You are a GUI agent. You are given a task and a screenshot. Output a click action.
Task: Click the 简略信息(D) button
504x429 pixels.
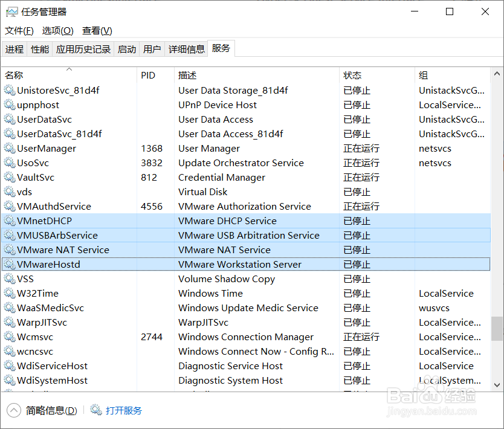(x=51, y=410)
